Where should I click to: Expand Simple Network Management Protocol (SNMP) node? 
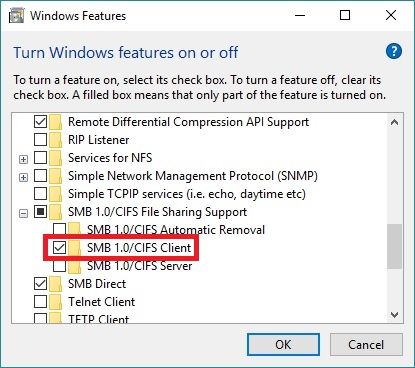click(23, 177)
